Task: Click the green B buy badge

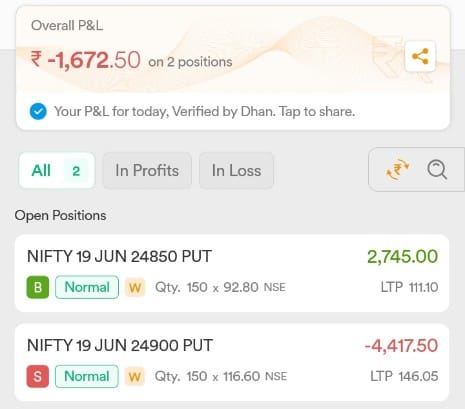Action: point(38,287)
